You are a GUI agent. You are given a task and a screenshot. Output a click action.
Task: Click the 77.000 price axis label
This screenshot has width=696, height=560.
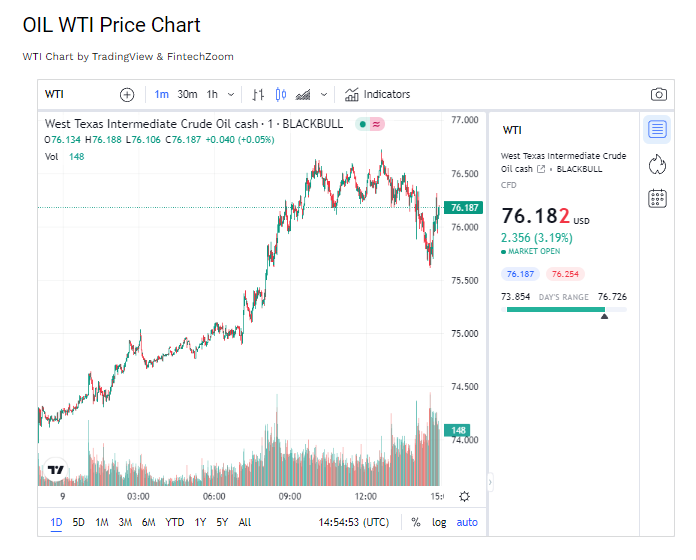coord(465,120)
